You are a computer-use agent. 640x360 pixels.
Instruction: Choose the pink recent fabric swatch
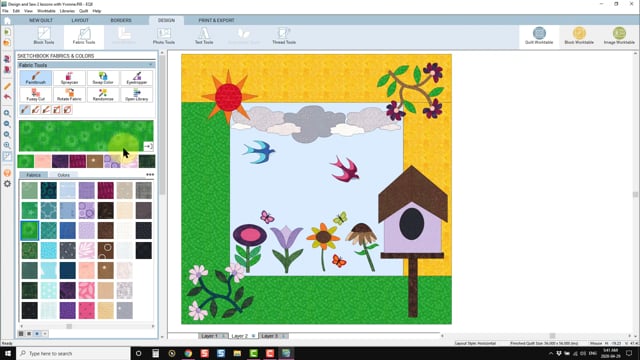tap(42, 161)
